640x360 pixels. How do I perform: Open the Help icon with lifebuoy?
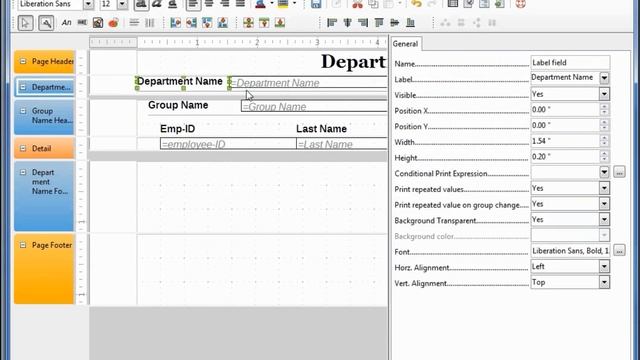pyautogui.click(x=520, y=4)
